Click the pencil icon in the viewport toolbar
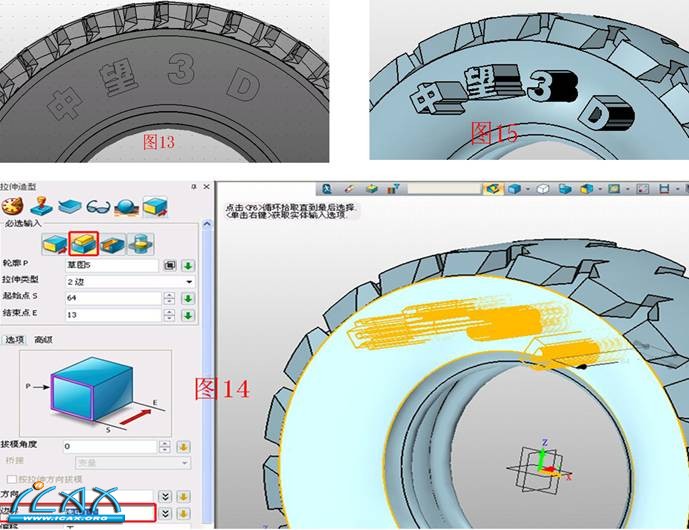Image resolution: width=689 pixels, height=530 pixels. point(349,189)
